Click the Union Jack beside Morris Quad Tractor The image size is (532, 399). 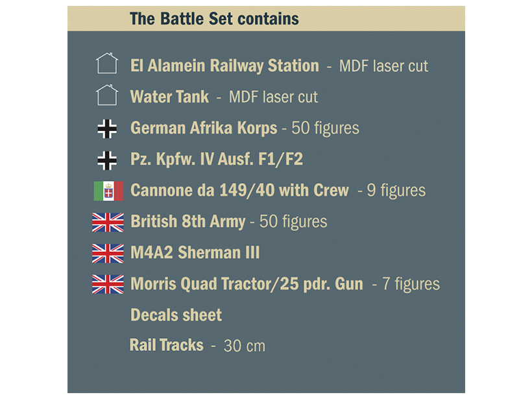pos(108,284)
